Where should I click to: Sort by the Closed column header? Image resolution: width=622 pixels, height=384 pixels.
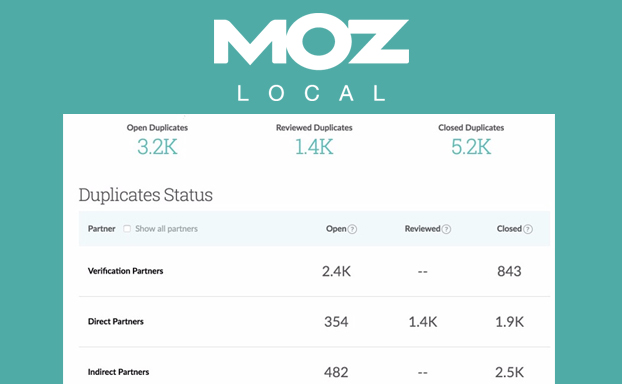click(509, 229)
